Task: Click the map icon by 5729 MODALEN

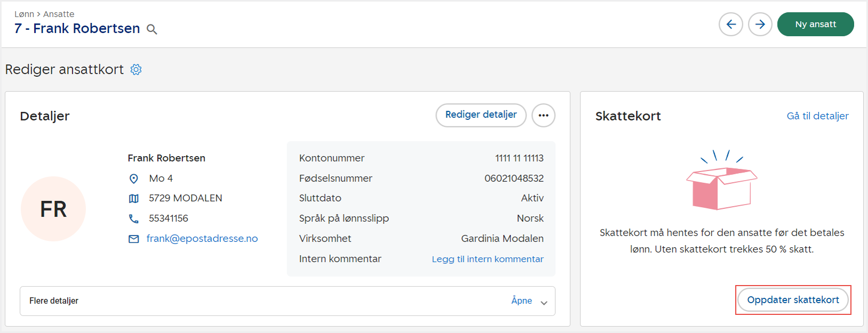Action: tap(134, 199)
